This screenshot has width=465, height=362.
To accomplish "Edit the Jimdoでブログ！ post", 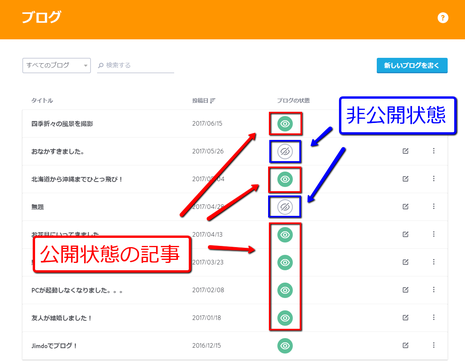I will (405, 345).
